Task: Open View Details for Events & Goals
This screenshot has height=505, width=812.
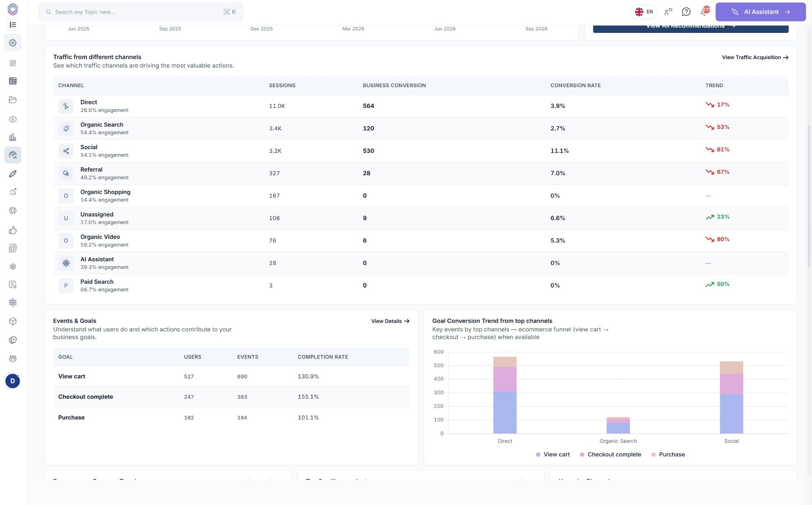Action: coord(390,321)
